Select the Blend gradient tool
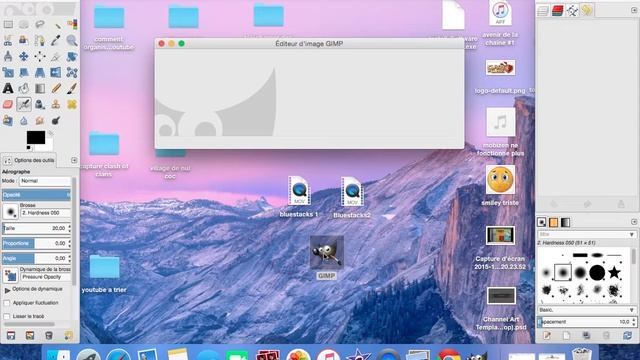 40,88
